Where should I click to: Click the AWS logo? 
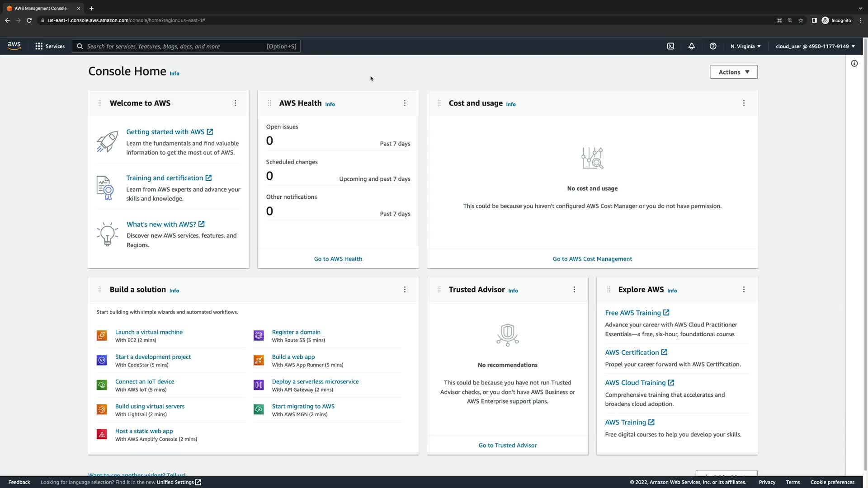[x=14, y=46]
